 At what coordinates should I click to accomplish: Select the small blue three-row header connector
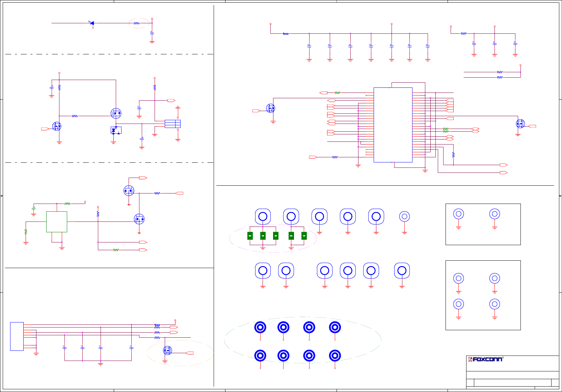(172, 124)
